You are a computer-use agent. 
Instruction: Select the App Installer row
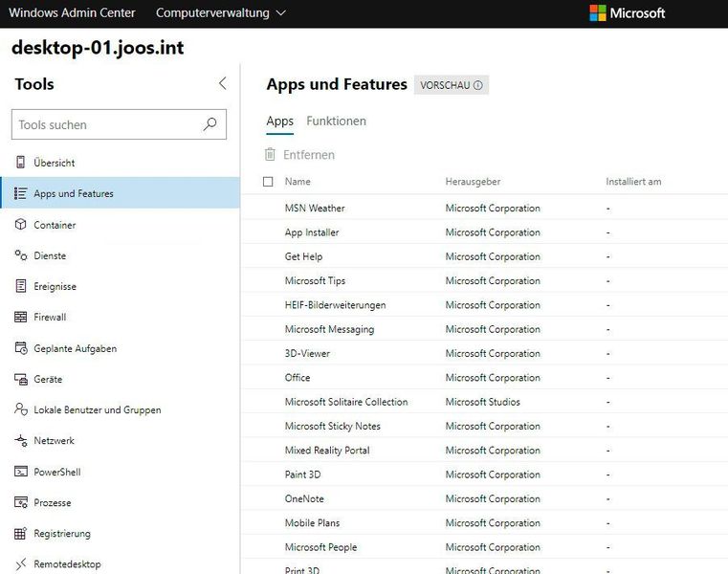[x=485, y=232]
